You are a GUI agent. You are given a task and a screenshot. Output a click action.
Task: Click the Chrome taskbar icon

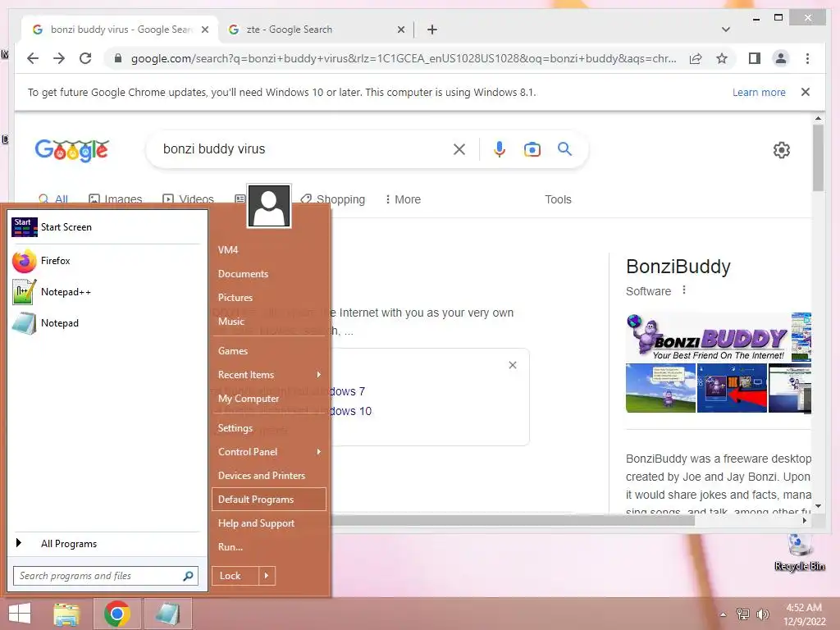(x=117, y=614)
